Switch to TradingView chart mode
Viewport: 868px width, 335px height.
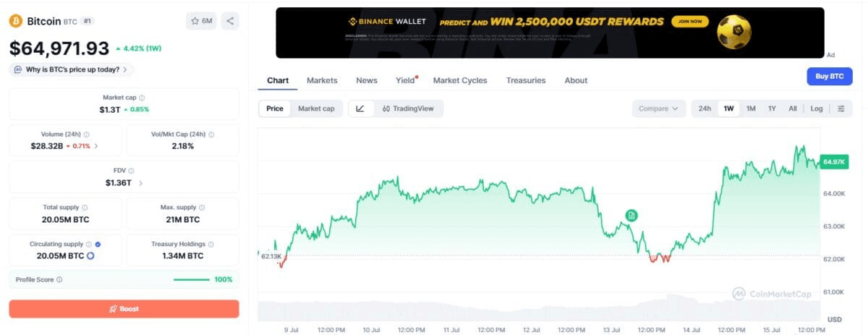click(408, 109)
